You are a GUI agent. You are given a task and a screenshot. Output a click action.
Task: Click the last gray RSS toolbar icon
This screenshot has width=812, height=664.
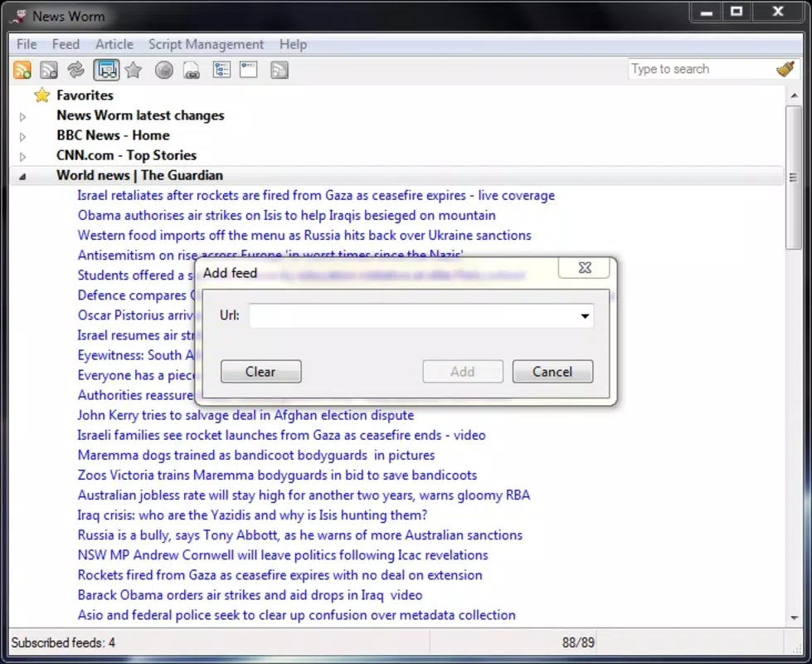pyautogui.click(x=280, y=70)
